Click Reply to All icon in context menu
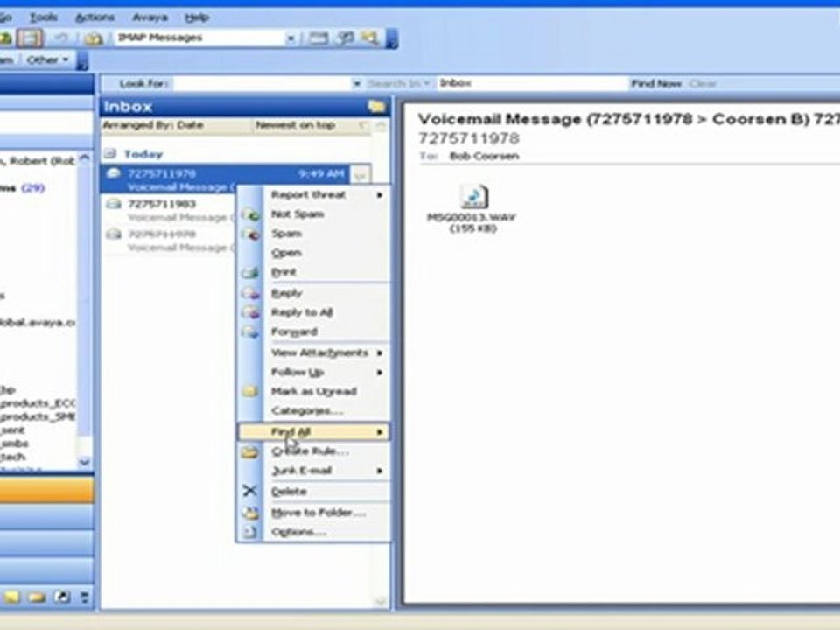The height and width of the screenshot is (630, 840). pos(250,312)
